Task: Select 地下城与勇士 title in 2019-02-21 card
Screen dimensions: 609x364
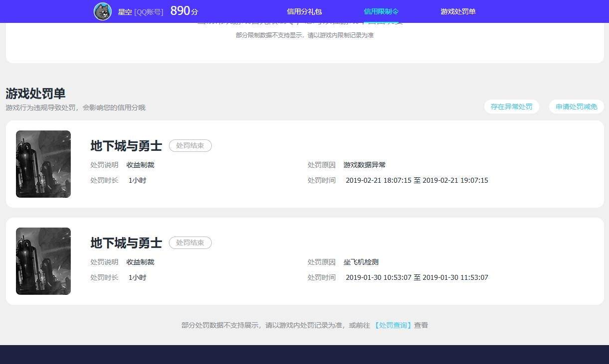Action: click(x=126, y=146)
